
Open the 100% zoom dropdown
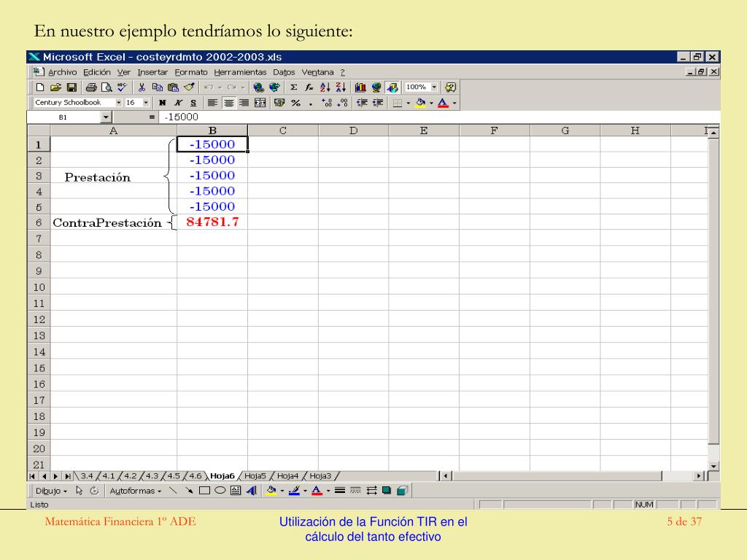click(x=434, y=87)
